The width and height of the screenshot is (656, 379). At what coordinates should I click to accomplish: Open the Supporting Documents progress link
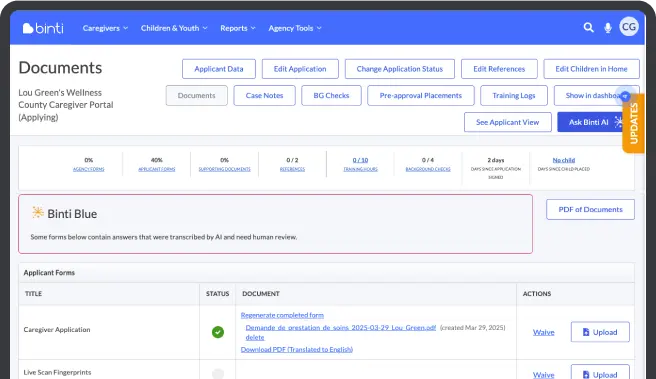click(x=224, y=169)
